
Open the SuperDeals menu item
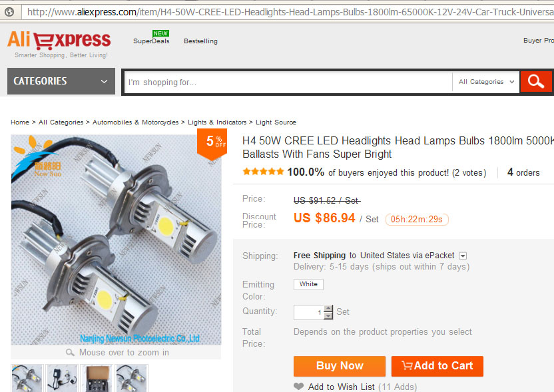coord(151,41)
